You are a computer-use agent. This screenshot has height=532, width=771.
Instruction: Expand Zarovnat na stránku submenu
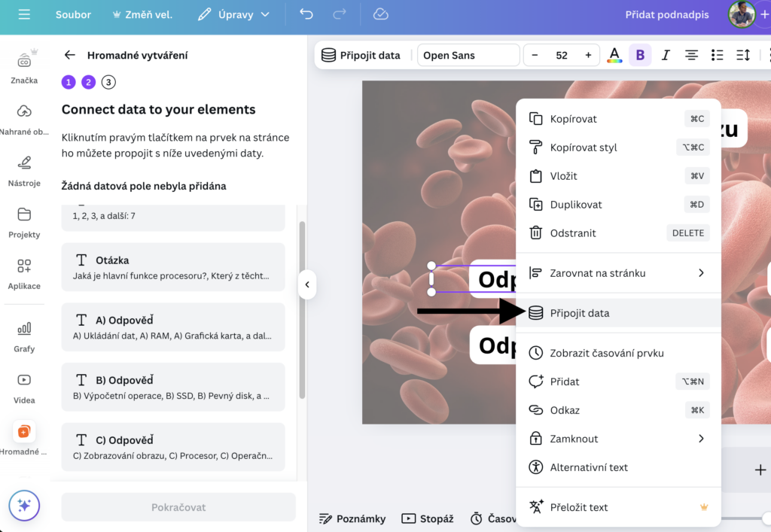pos(619,273)
